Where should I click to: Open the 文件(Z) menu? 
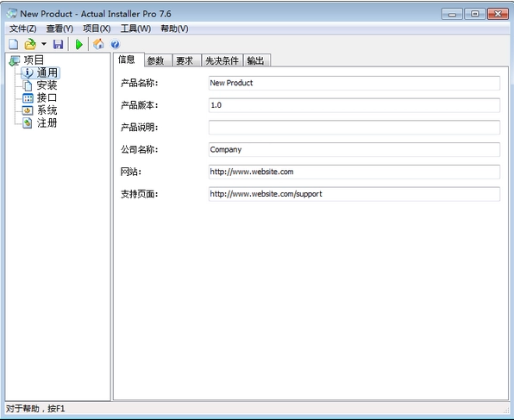click(23, 28)
